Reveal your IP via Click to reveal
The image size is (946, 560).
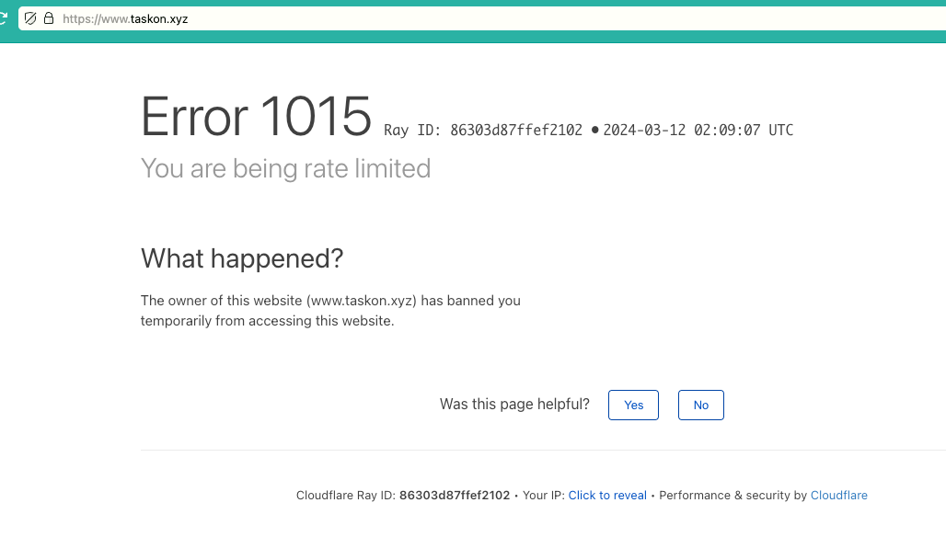(607, 496)
